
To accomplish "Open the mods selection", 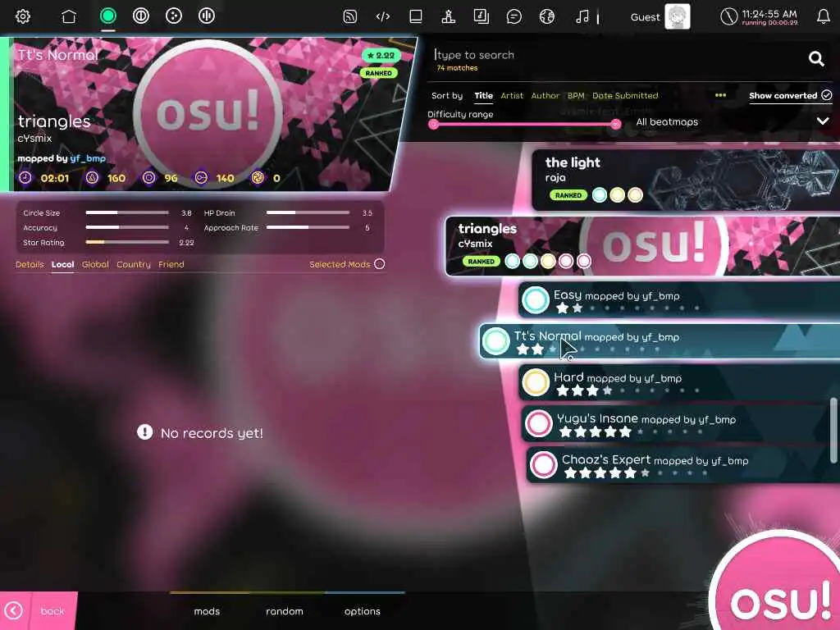I will (207, 611).
